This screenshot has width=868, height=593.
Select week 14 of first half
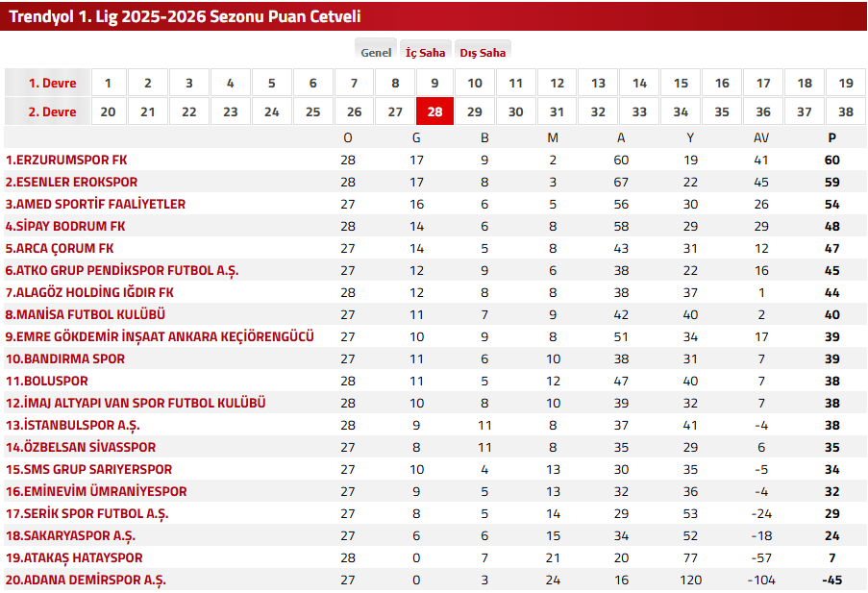click(x=638, y=83)
